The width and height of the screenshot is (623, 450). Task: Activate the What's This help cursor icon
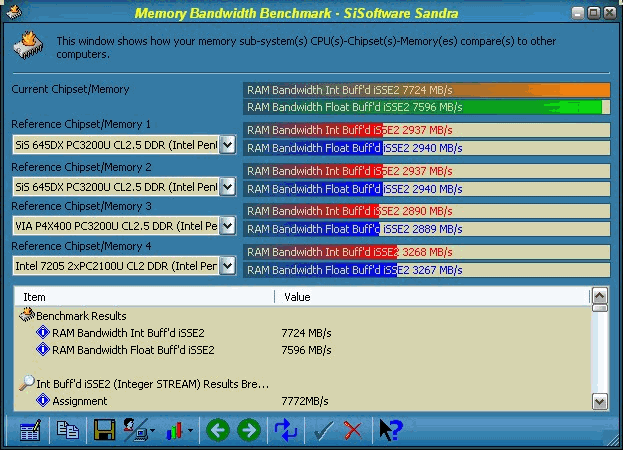click(391, 430)
